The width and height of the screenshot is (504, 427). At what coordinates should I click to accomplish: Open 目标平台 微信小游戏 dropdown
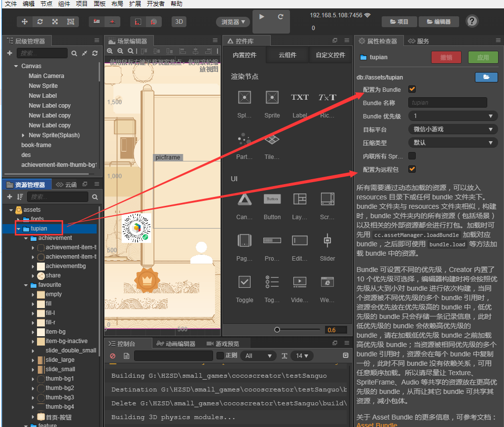(x=453, y=129)
